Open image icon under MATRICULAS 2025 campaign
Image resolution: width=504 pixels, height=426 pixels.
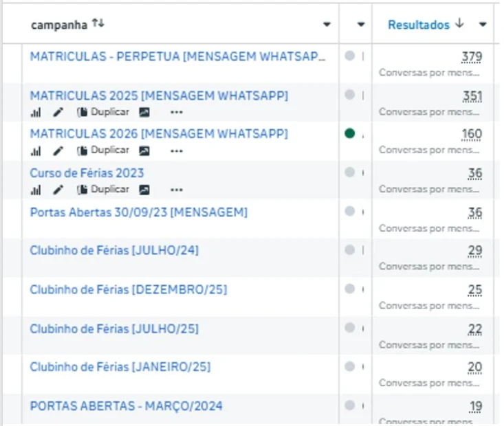click(x=144, y=112)
